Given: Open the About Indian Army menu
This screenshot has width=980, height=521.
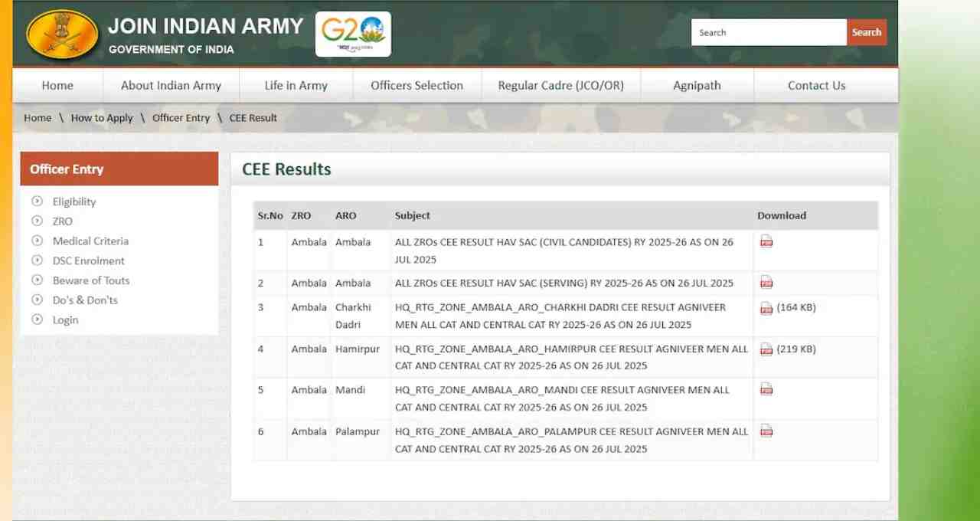Looking at the screenshot, I should (171, 86).
